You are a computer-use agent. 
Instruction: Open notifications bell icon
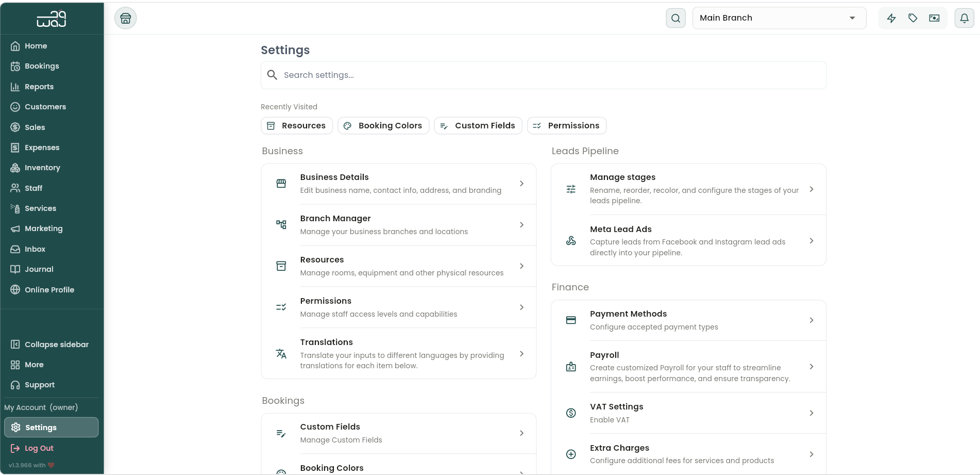pyautogui.click(x=964, y=19)
